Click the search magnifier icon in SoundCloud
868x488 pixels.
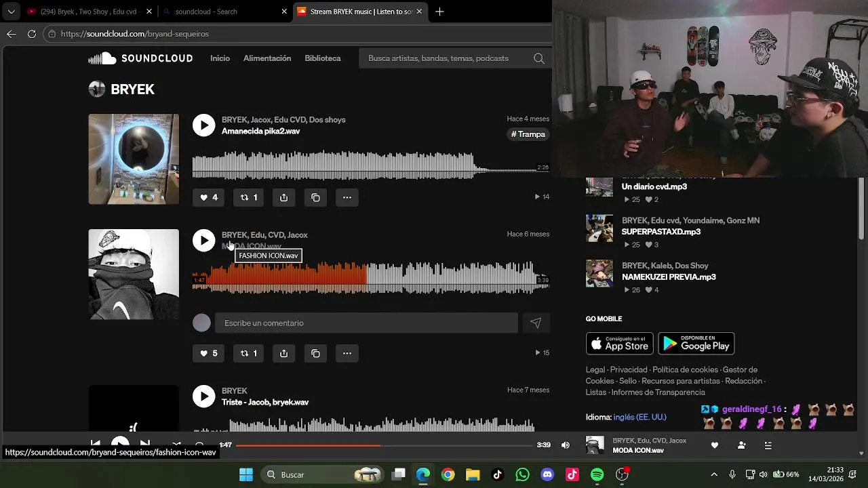point(539,58)
